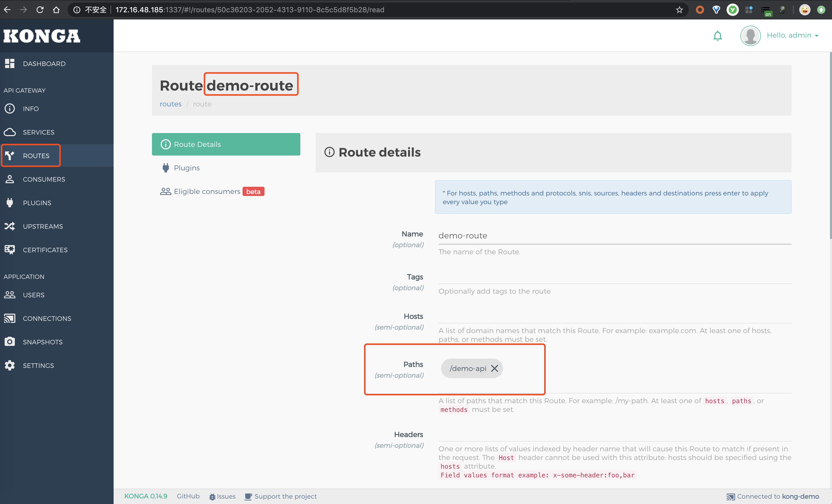Click the Services cloud icon
This screenshot has height=504, width=832.
tap(10, 132)
